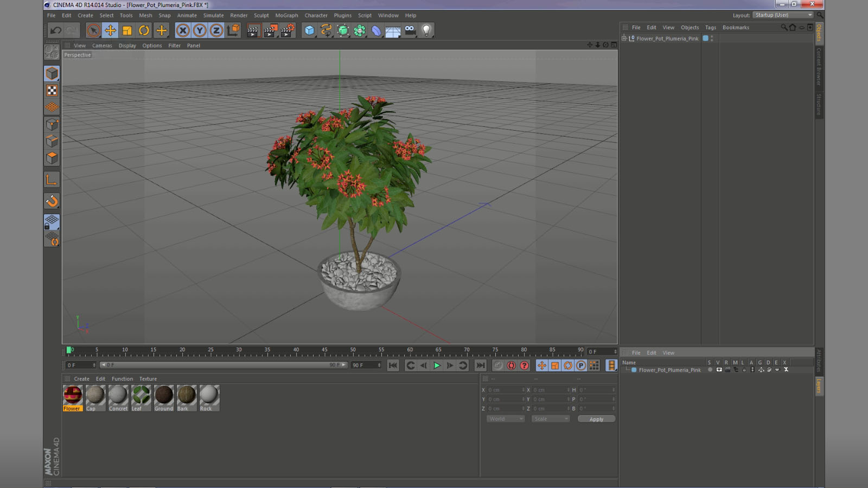The image size is (868, 488).
Task: Toggle X-axis lock
Action: (x=183, y=30)
